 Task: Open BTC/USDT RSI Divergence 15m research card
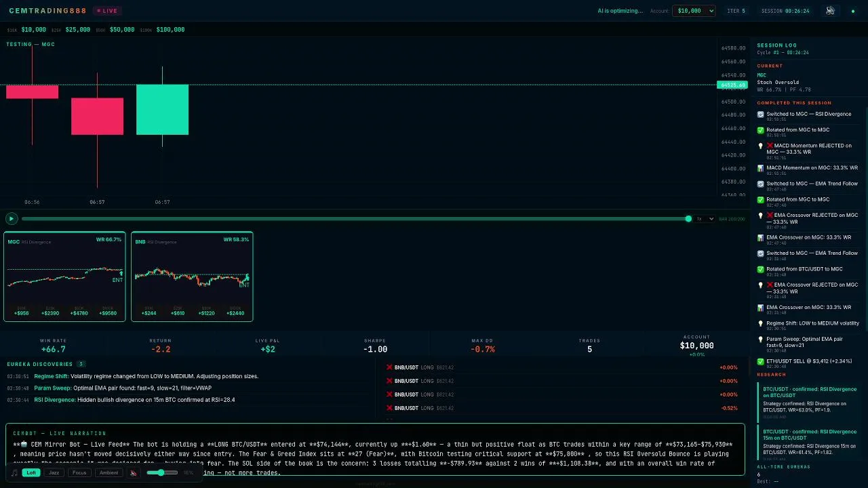808,441
